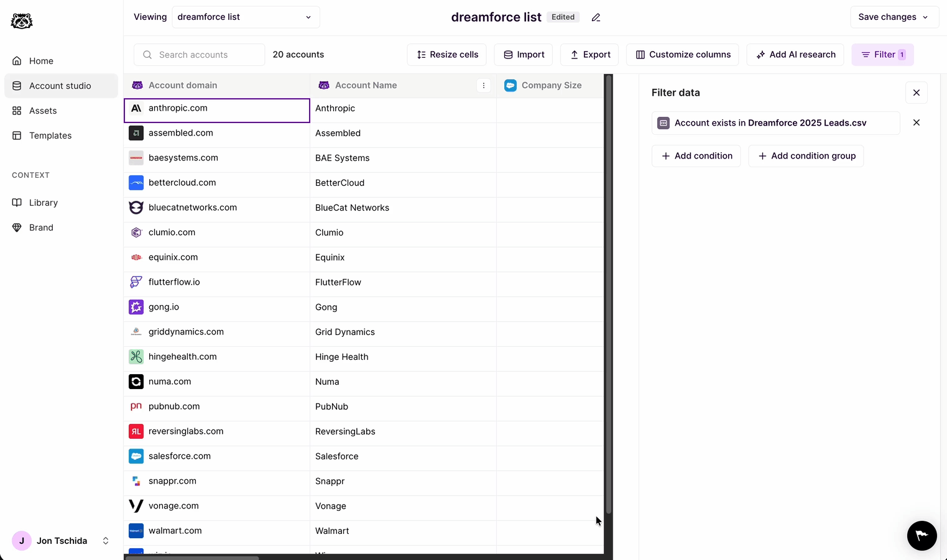Open Brand under Context
Viewport: 947px width, 560px height.
(x=61, y=227)
